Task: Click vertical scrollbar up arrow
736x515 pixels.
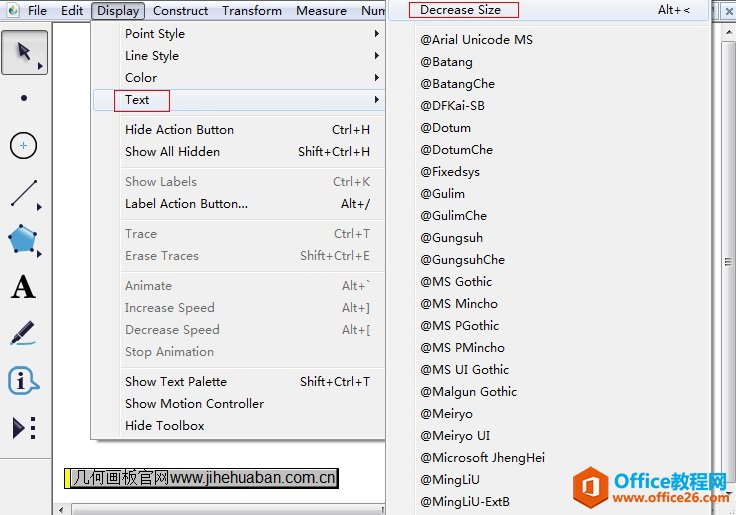Action: coord(728,32)
